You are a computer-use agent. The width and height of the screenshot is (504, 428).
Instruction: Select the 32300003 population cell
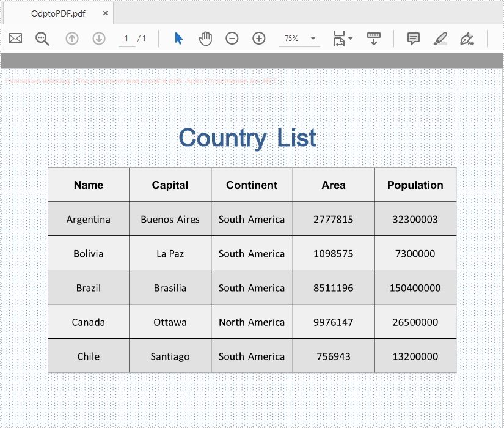pyautogui.click(x=415, y=219)
